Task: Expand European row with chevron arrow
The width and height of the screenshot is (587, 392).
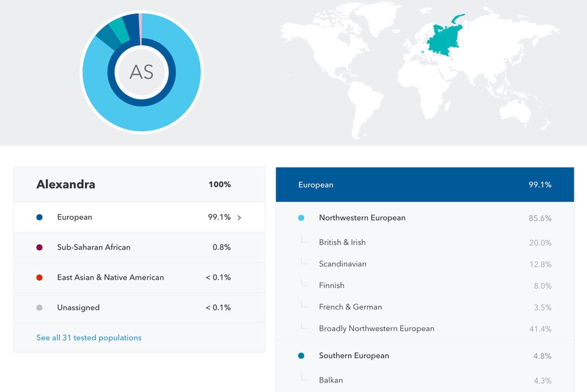Action: 239,218
